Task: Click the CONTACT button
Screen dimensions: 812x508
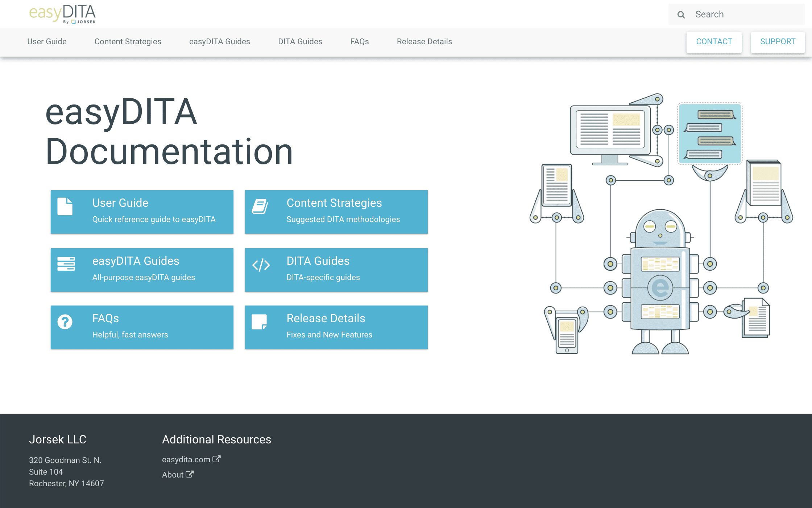Action: [x=714, y=41]
